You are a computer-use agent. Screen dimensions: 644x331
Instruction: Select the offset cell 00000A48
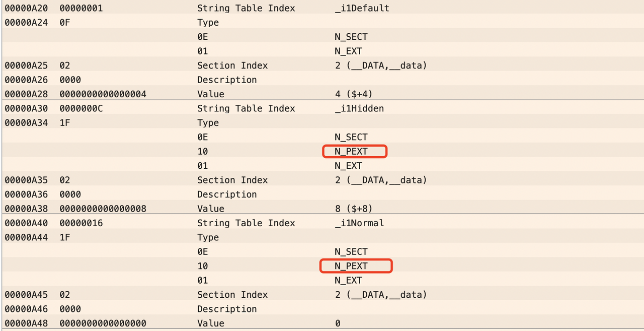(26, 323)
